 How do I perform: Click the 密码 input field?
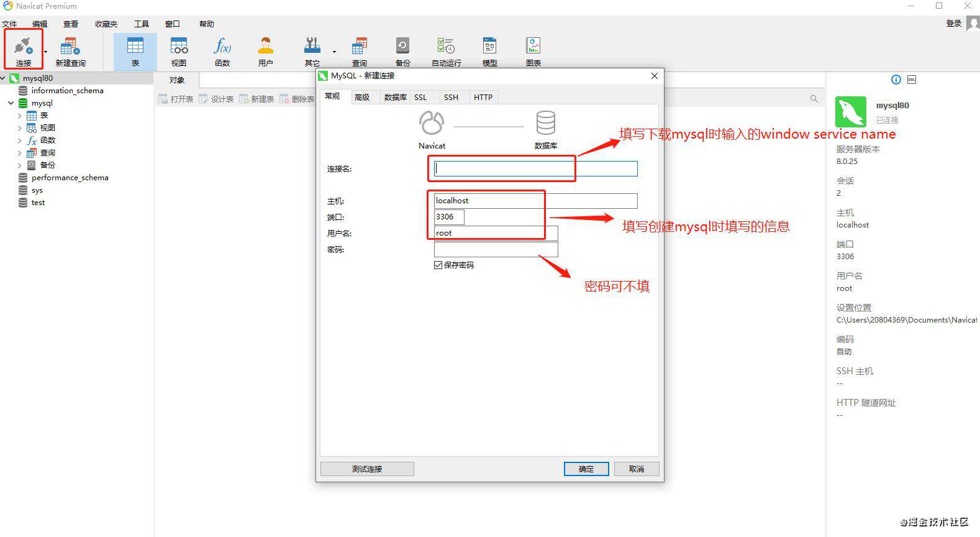click(496, 249)
